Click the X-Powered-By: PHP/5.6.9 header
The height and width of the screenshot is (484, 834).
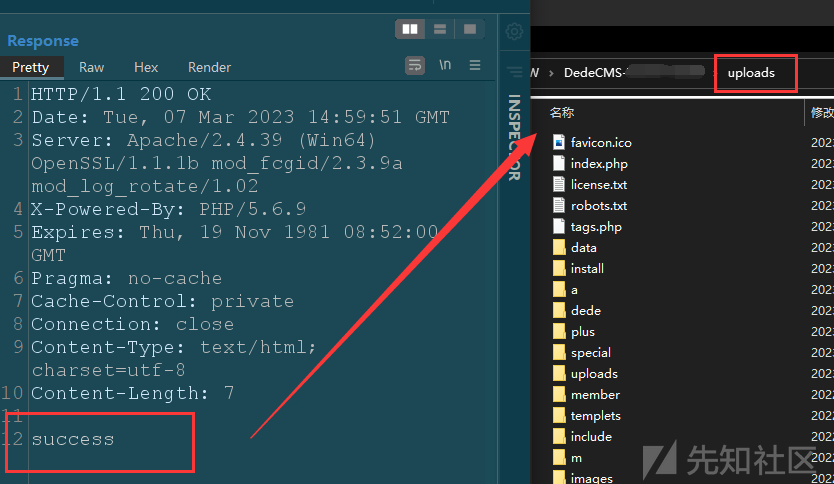pyautogui.click(x=169, y=209)
